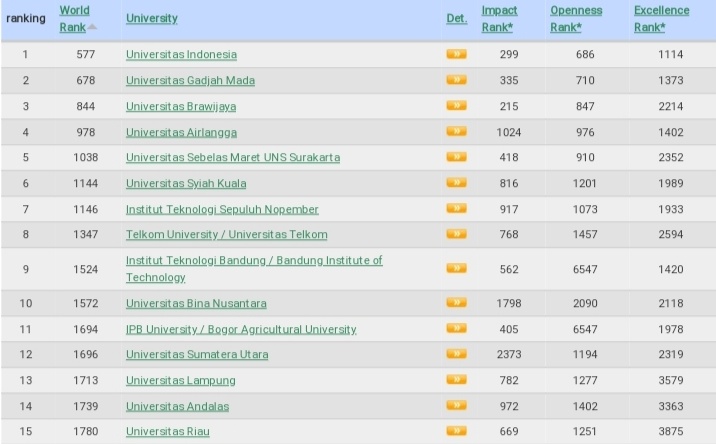
Task: Select impact rank value 405
Action: click(x=509, y=329)
